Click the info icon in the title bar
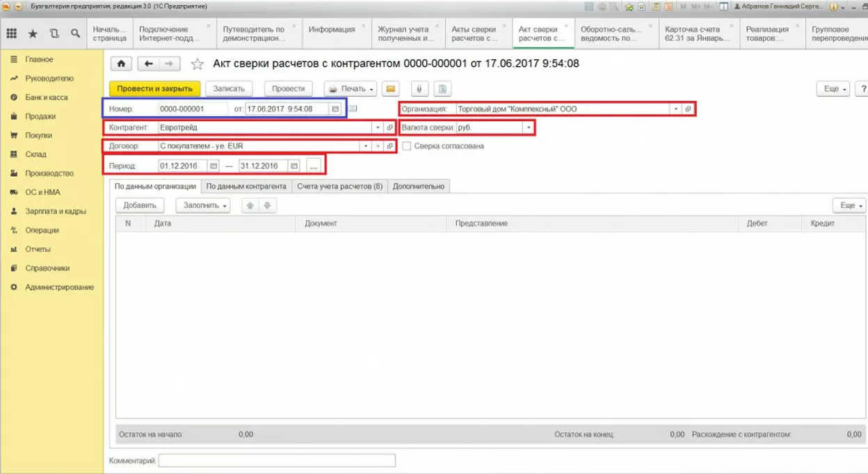Viewport: 868px width, 474px height. pos(833,7)
